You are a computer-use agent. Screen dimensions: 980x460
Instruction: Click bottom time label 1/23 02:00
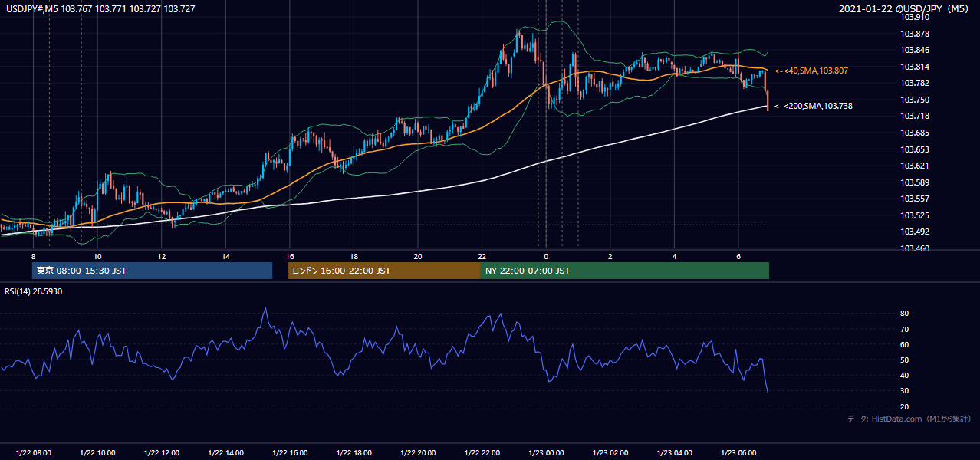pos(610,453)
